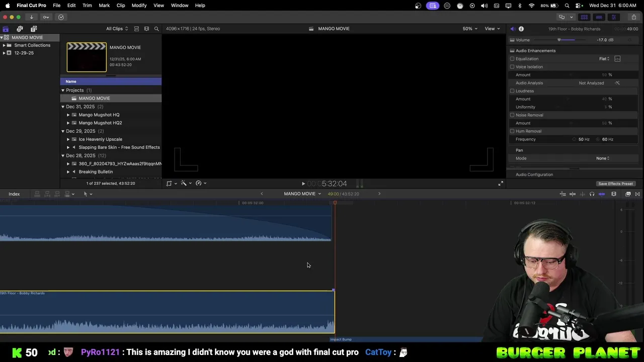644x362 pixels.
Task: Click insert clip edit icon
Action: (47, 194)
